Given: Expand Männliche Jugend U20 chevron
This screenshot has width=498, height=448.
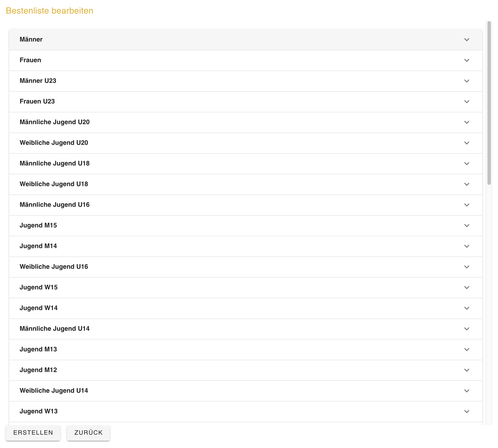Looking at the screenshot, I should (467, 122).
